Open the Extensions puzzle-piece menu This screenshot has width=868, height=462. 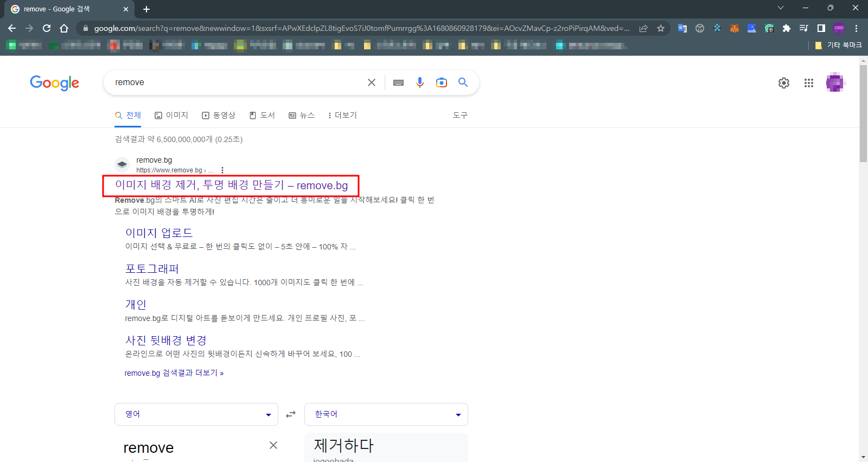pyautogui.click(x=787, y=28)
